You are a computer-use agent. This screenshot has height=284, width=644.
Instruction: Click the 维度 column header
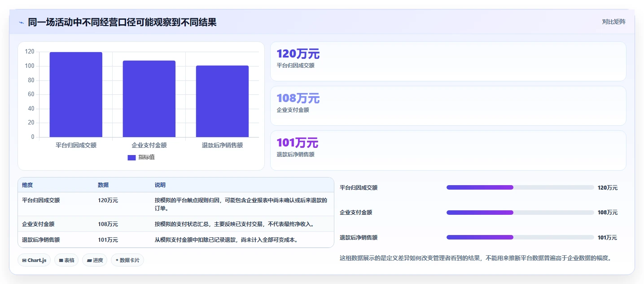[x=27, y=185]
